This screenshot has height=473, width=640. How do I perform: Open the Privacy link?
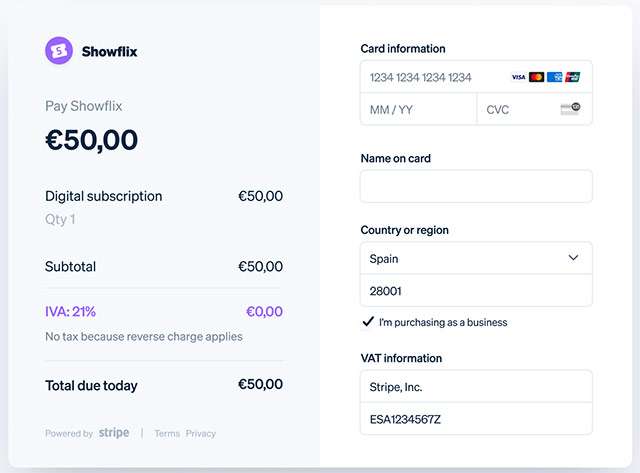pos(201,434)
